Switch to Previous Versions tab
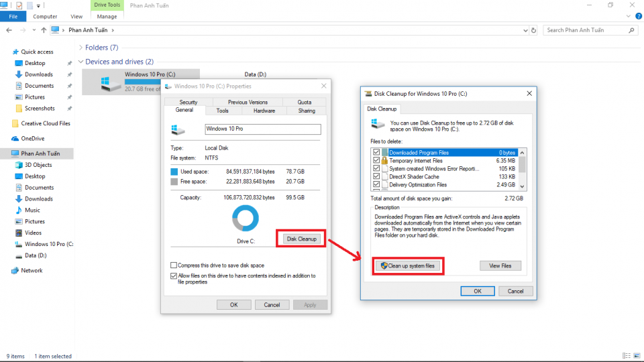This screenshot has height=362, width=644. [248, 102]
